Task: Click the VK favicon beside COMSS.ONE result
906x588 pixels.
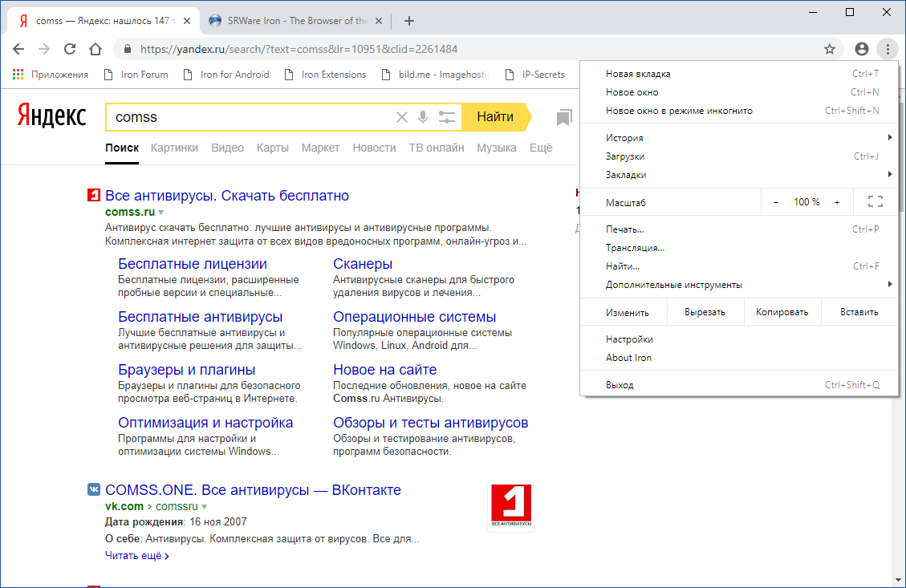Action: [94, 489]
